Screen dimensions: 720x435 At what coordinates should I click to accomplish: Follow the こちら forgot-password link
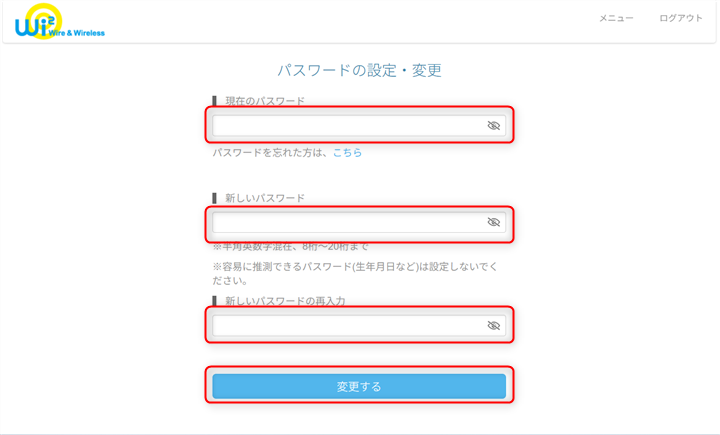pyautogui.click(x=347, y=153)
